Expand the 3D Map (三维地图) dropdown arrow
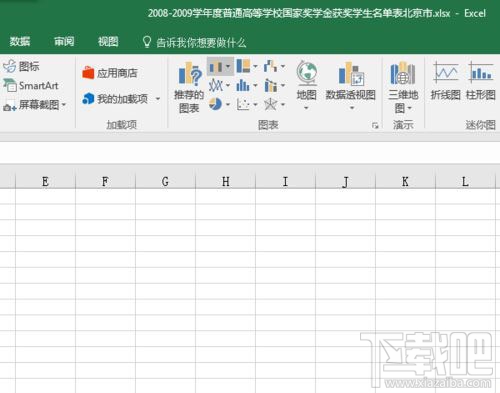500x393 pixels. tap(410, 108)
